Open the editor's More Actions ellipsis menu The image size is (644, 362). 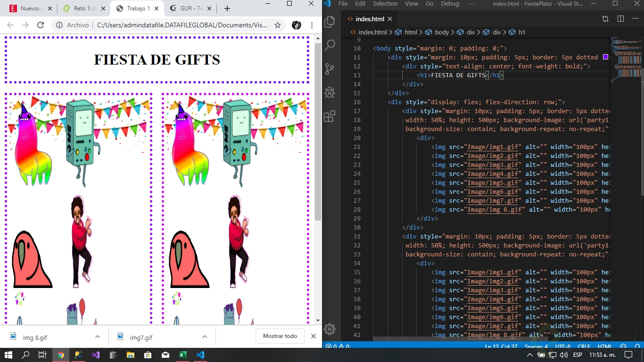point(635,19)
